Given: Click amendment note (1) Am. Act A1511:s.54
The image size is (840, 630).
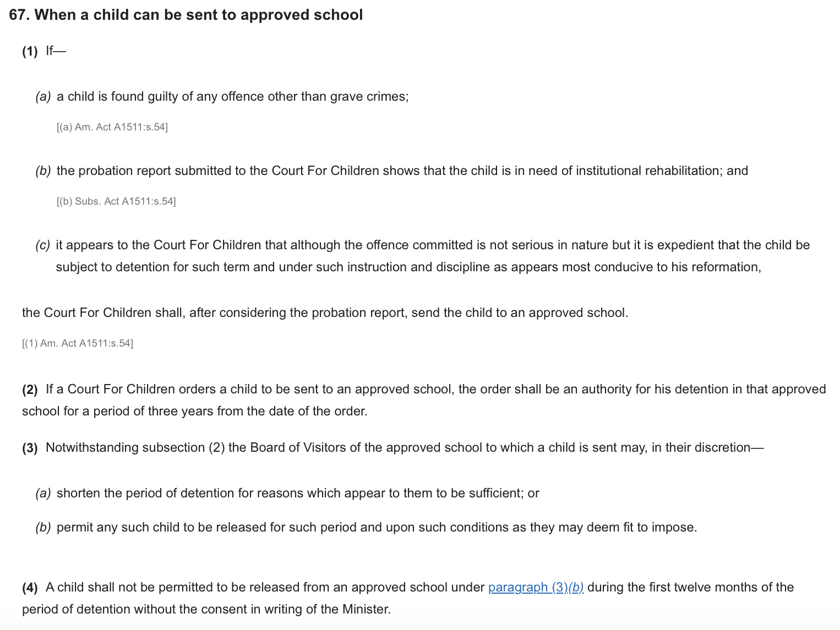Looking at the screenshot, I should coord(78,343).
